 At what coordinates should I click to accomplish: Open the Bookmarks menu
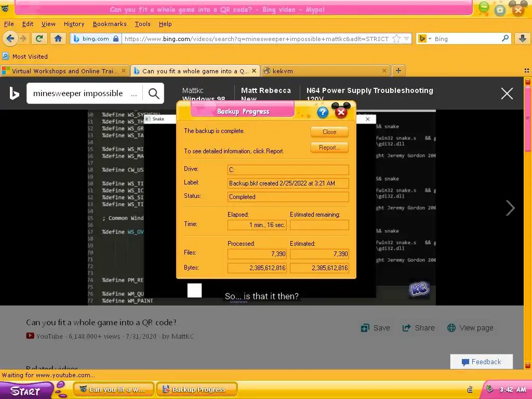(x=110, y=24)
